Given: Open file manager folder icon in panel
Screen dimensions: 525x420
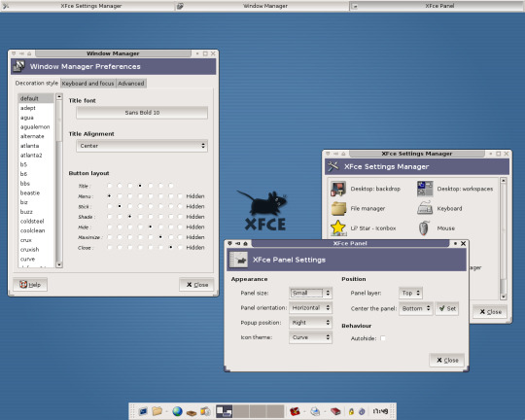Looking at the screenshot, I should click(x=157, y=411).
